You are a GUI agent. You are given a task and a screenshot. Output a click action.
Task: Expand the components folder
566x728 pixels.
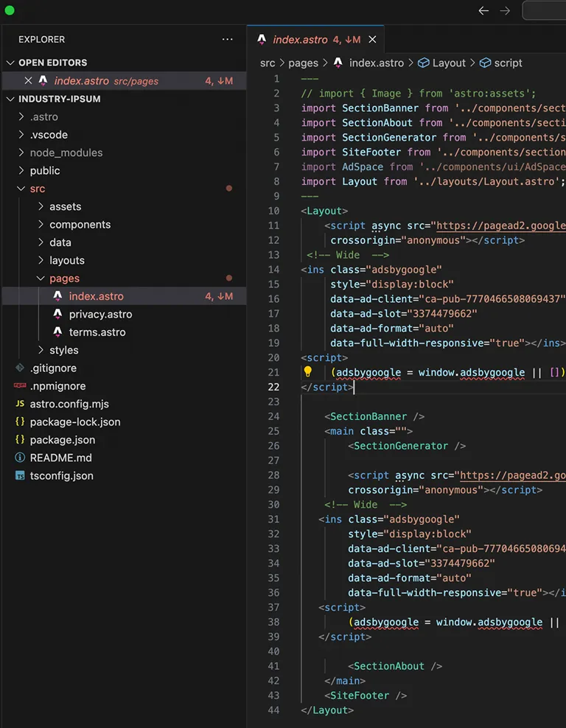[x=80, y=225]
